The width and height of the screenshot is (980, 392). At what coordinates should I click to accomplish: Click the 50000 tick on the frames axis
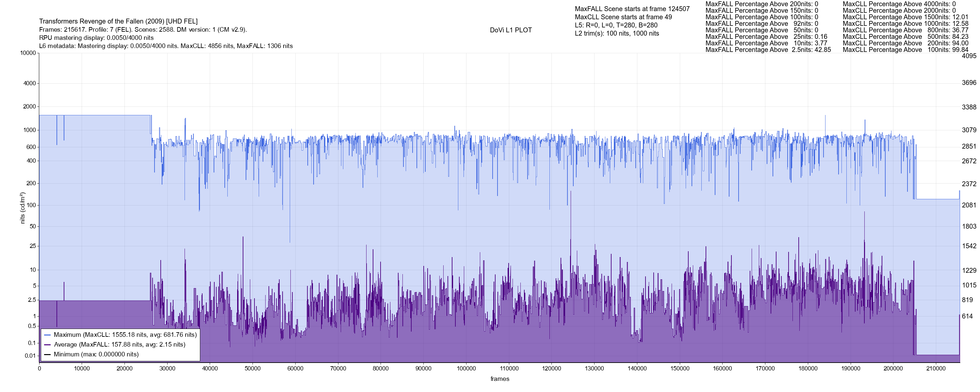click(253, 369)
